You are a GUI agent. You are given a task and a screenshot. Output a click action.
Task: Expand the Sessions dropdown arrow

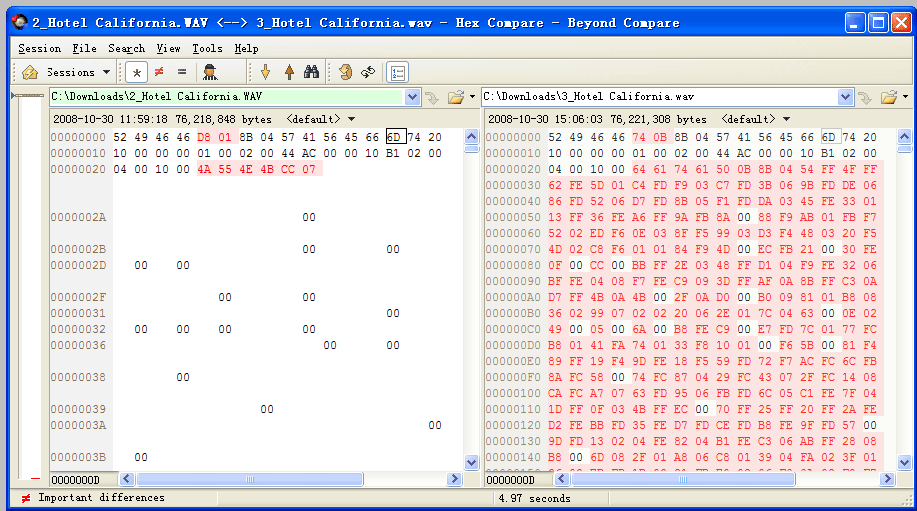click(106, 72)
